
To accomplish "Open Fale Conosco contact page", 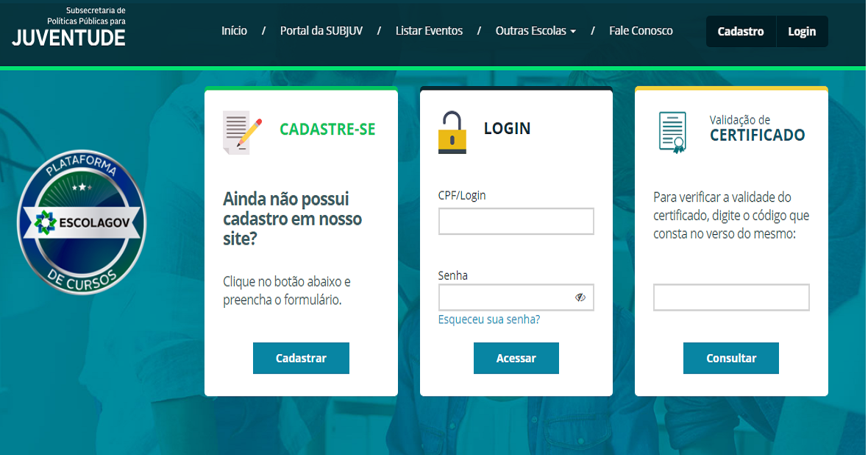I will [641, 31].
